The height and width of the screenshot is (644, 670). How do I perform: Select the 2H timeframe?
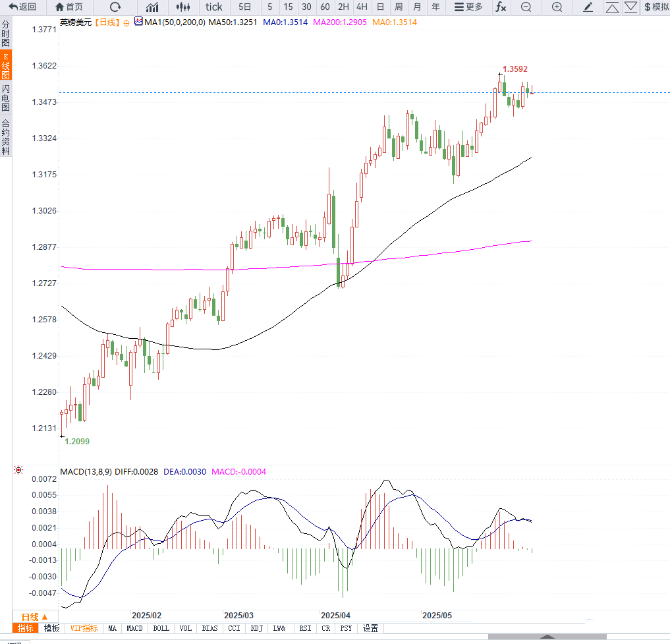[343, 7]
